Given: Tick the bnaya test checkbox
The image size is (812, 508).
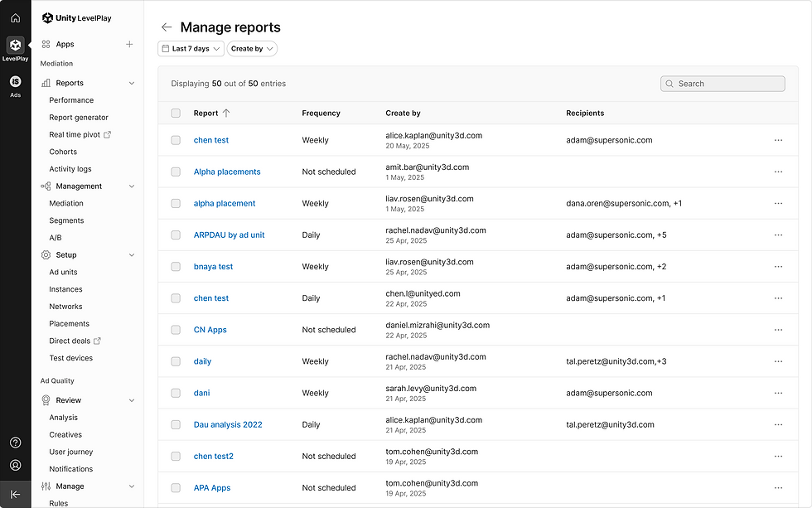Looking at the screenshot, I should click(176, 267).
